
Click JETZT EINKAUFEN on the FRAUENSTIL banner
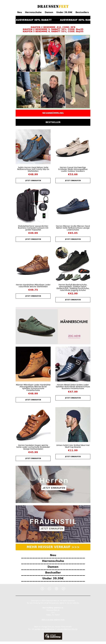pos(52,529)
